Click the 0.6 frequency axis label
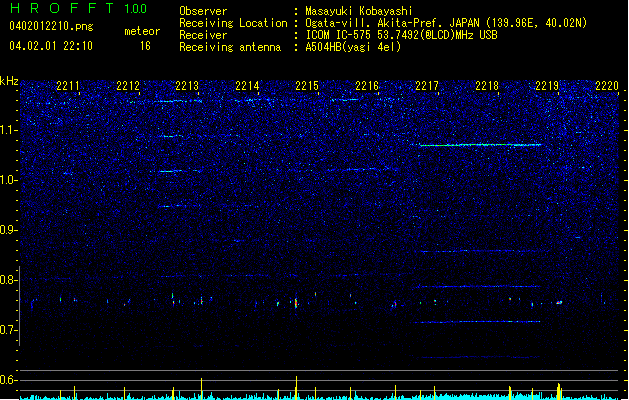This screenshot has height=400, width=629. coord(9,380)
